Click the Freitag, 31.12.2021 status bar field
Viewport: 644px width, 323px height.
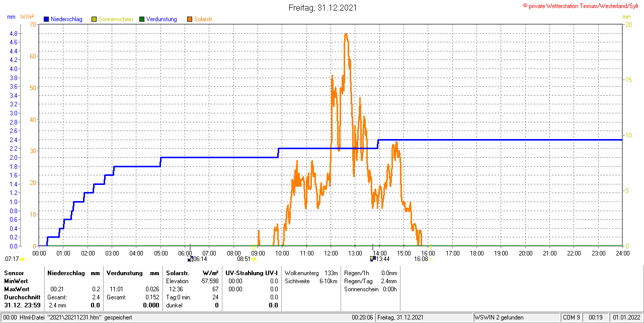point(424,317)
